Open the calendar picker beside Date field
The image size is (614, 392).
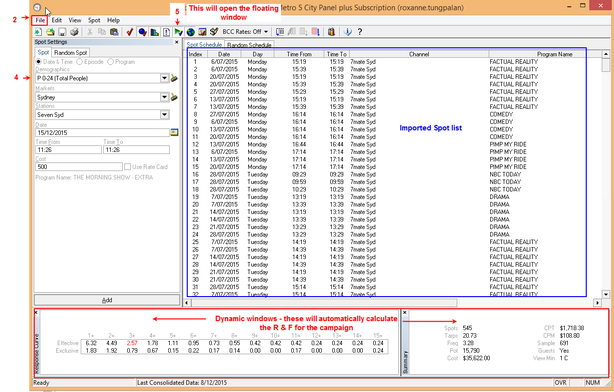click(x=174, y=132)
